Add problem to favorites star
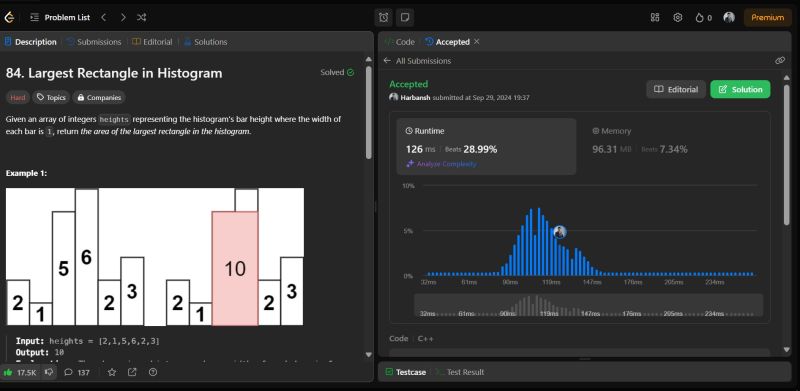Viewport: 800px width, 391px height. 112,372
